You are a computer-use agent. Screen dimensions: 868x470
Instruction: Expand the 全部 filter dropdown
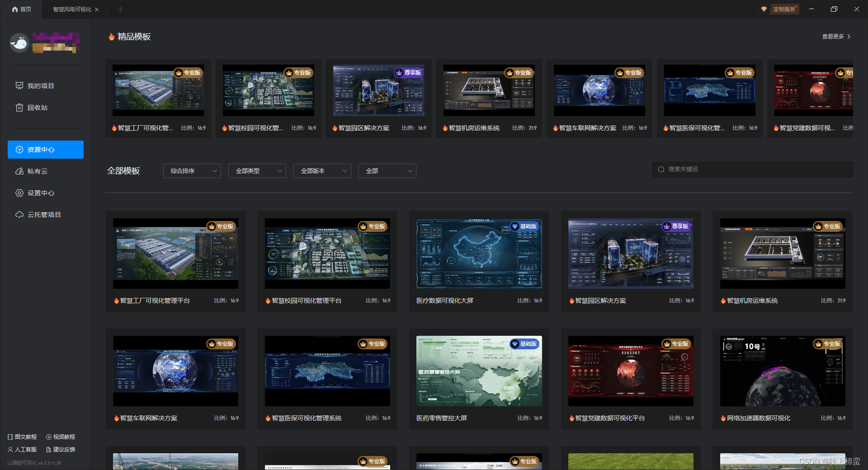[387, 171]
